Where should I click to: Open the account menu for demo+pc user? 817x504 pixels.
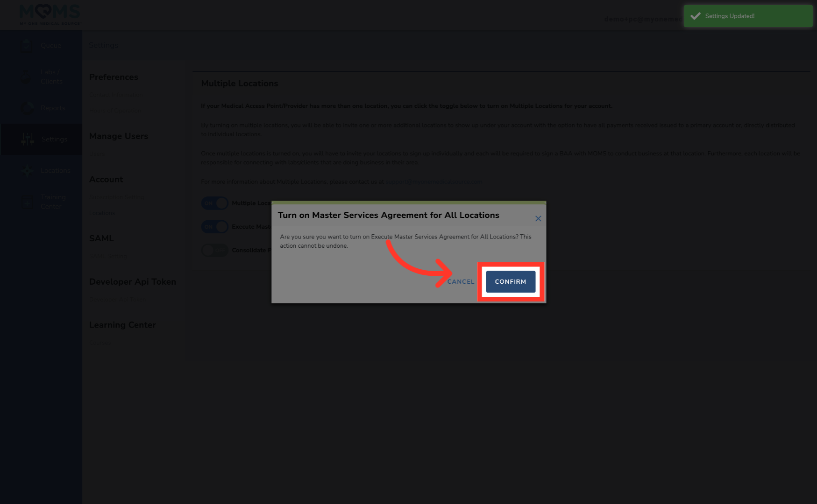pos(642,19)
